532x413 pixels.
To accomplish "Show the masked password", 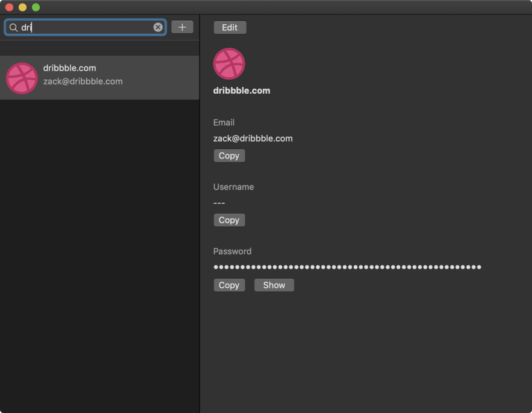I will 274,285.
